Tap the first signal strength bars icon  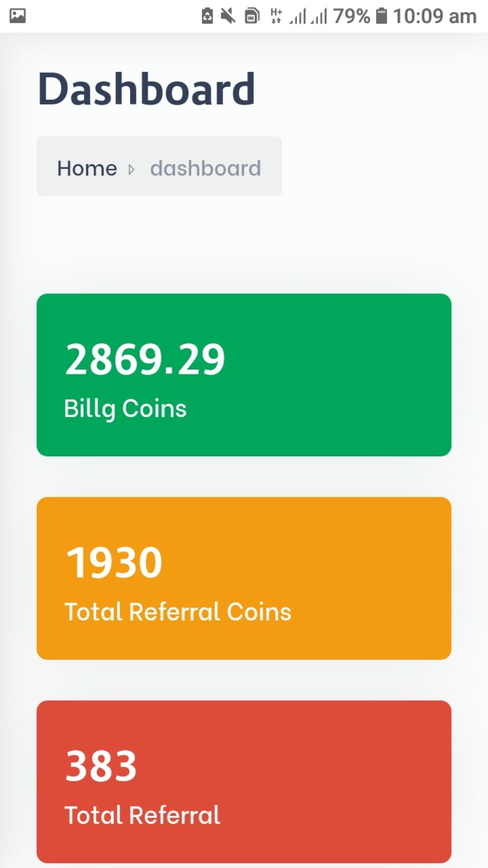click(x=297, y=16)
